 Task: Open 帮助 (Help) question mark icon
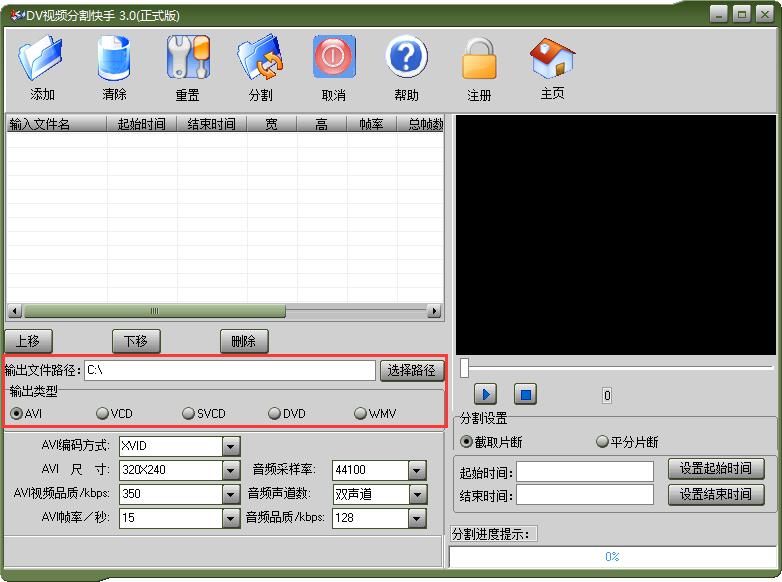(406, 59)
